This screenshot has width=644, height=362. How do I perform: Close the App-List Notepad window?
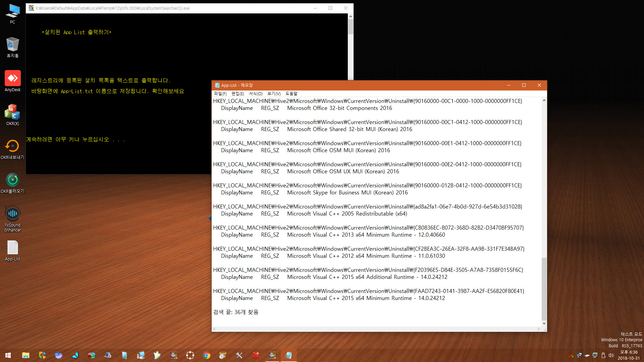pyautogui.click(x=539, y=85)
